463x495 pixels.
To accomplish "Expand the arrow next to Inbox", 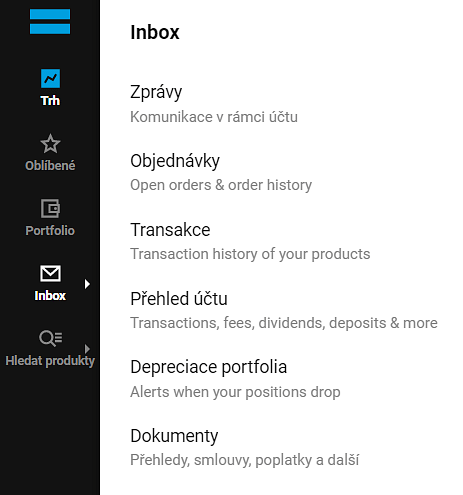I will (87, 284).
